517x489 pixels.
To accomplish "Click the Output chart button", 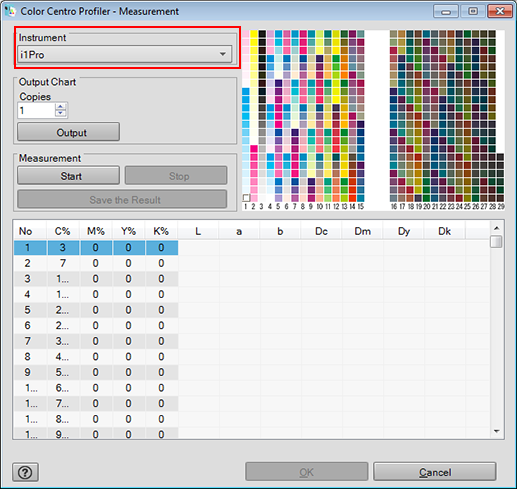I will point(68,132).
